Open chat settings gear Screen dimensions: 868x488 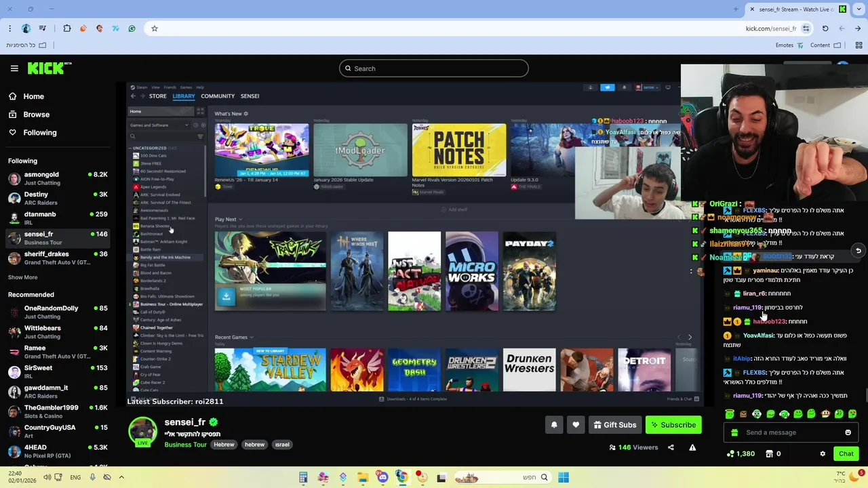[823, 453]
